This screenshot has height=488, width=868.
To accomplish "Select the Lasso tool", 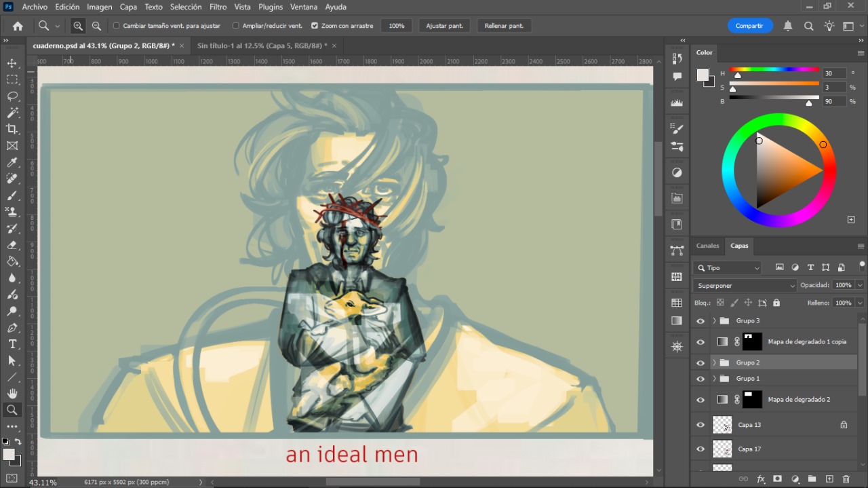I will (x=12, y=96).
